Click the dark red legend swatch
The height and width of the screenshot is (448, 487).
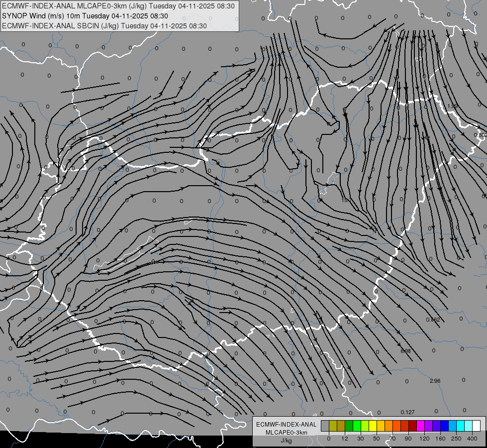coord(413,426)
